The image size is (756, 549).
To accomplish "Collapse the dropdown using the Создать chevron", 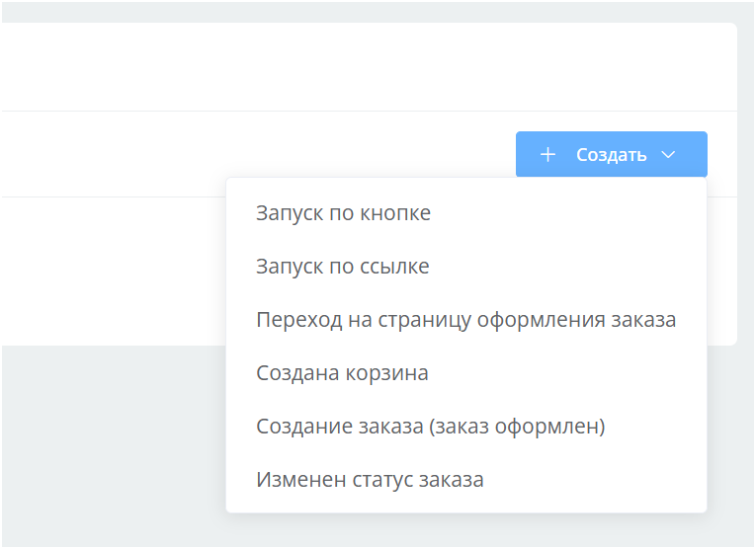I will click(x=668, y=155).
